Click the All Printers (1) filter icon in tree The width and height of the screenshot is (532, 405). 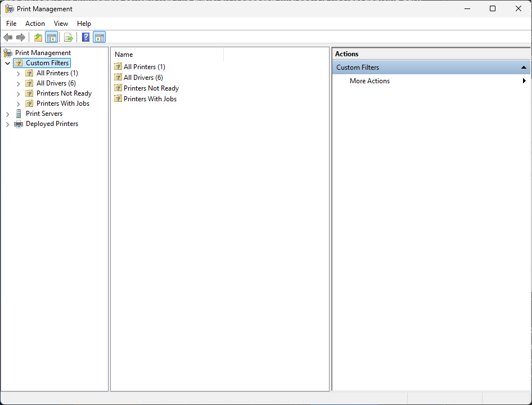29,73
